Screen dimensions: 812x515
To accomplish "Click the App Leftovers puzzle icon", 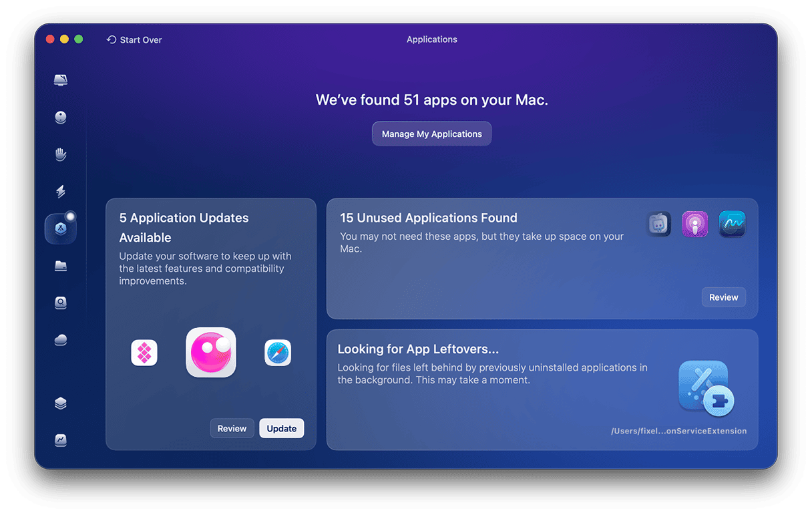I will coord(706,388).
